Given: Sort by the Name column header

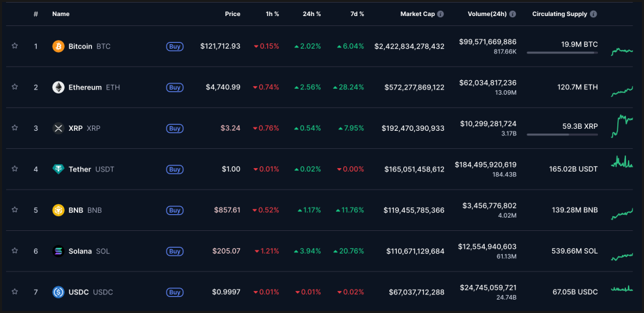Looking at the screenshot, I should click(61, 14).
